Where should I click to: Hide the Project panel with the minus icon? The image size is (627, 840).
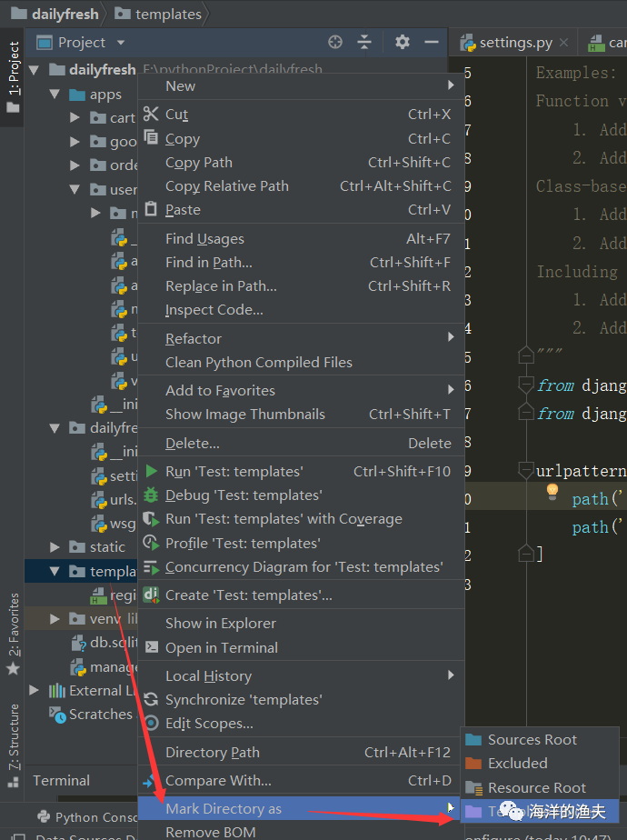point(432,42)
